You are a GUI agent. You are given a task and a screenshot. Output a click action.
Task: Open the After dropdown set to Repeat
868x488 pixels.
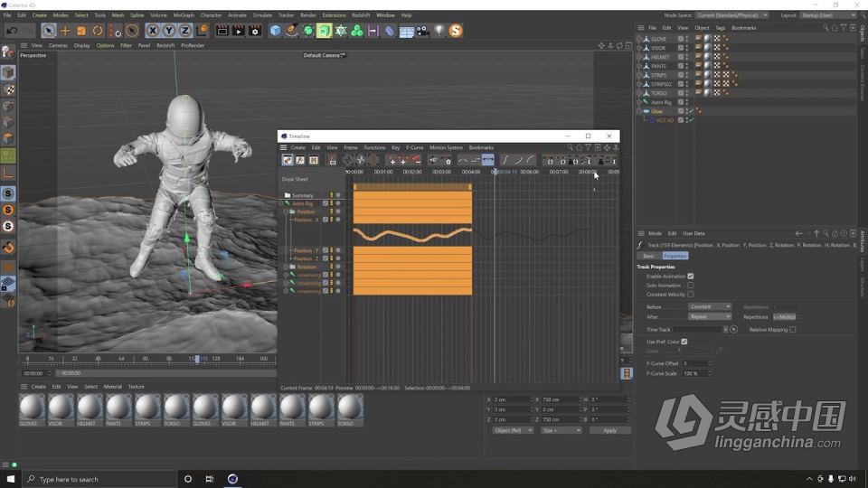point(710,317)
